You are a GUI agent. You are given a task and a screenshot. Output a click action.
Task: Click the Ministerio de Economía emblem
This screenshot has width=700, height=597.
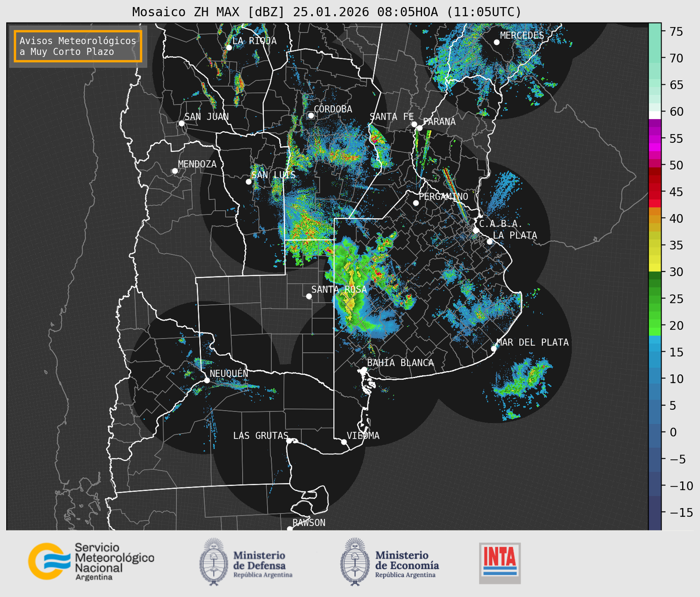(x=355, y=562)
